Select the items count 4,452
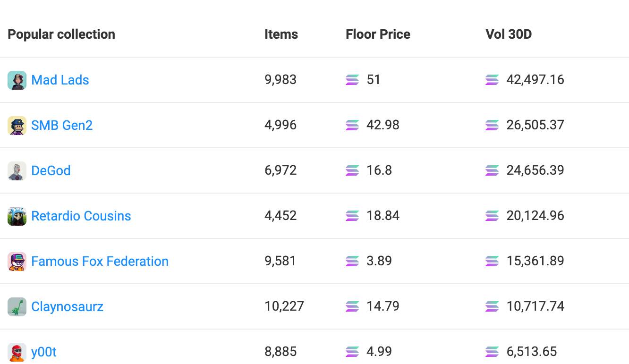 pos(280,216)
